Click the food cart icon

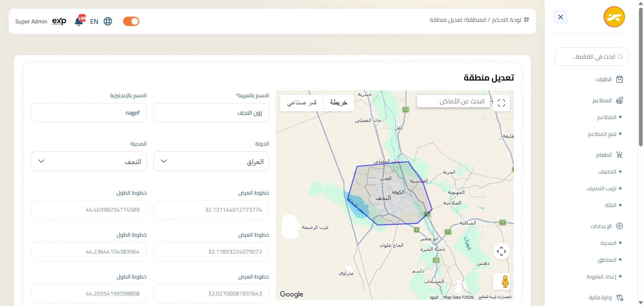click(620, 155)
